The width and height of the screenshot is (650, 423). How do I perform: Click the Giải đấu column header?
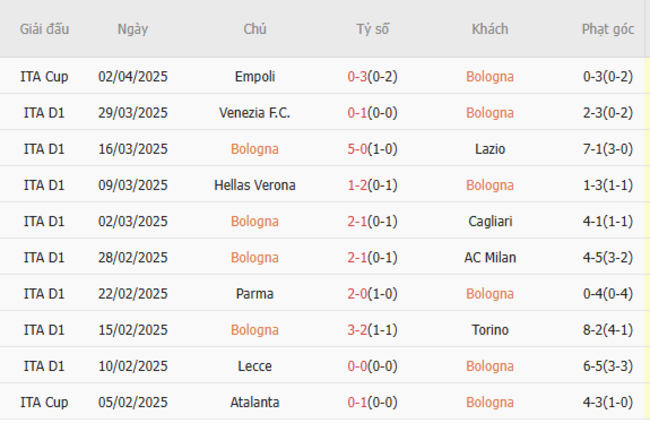[44, 29]
